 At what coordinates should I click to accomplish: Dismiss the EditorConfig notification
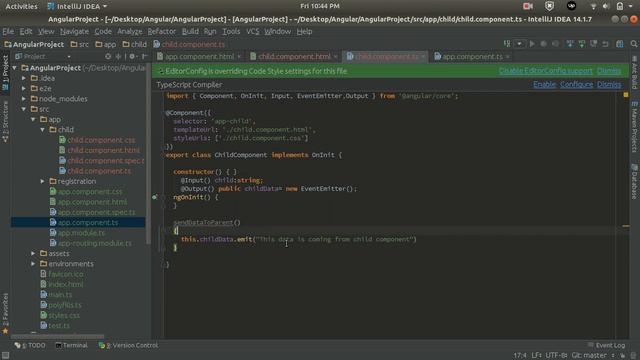coord(609,71)
